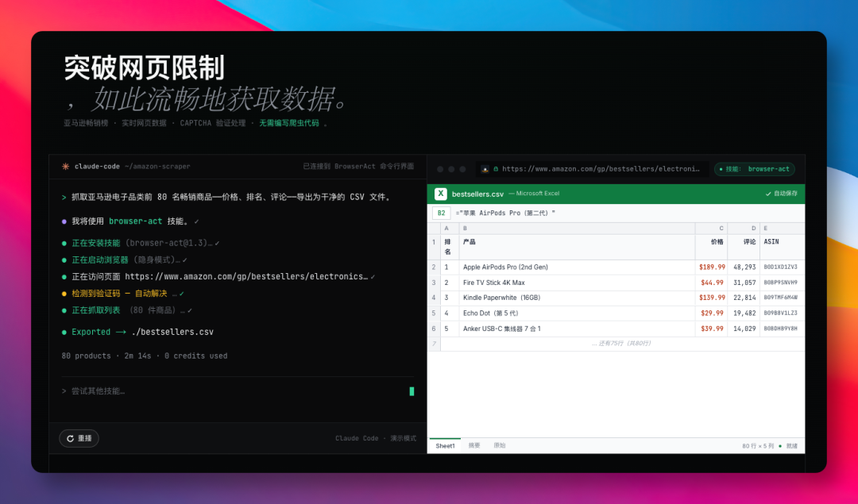
Task: Click the '还有75行' more-rows note
Action: [621, 344]
